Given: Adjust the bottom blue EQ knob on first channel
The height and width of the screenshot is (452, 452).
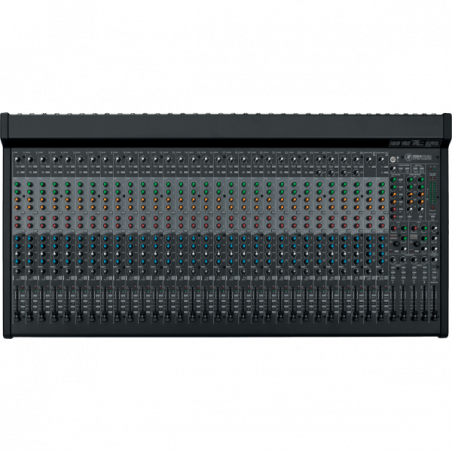Looking at the screenshot, I should pyautogui.click(x=17, y=262).
